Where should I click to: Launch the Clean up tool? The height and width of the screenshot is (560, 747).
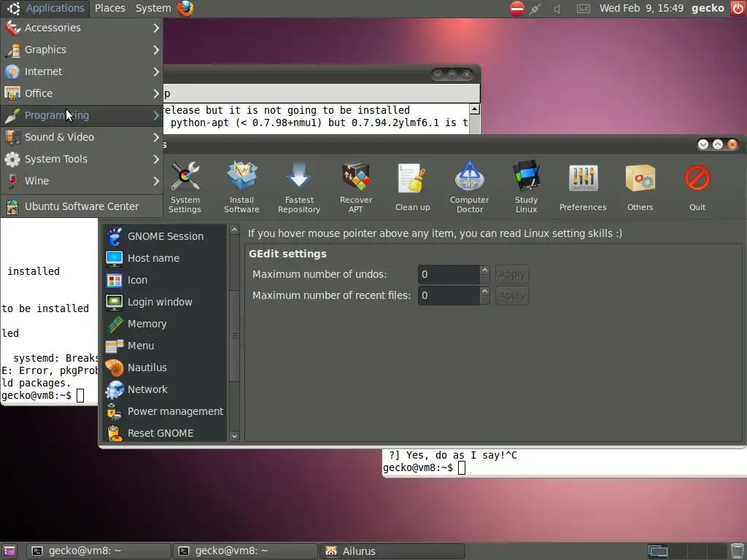point(413,188)
